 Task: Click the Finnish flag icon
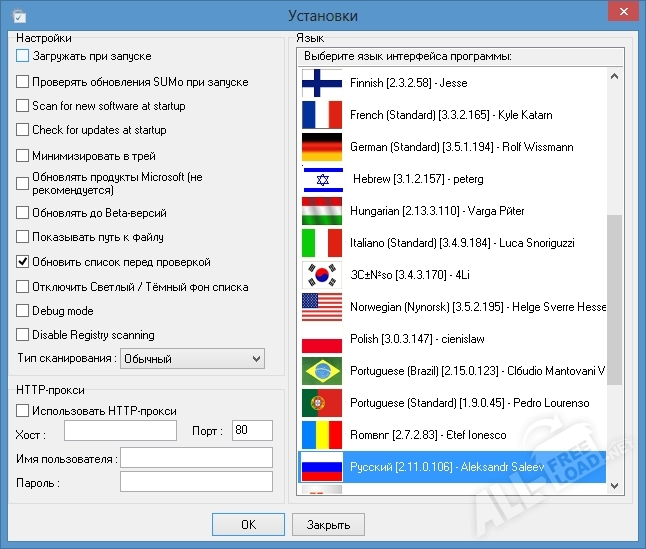click(x=321, y=83)
